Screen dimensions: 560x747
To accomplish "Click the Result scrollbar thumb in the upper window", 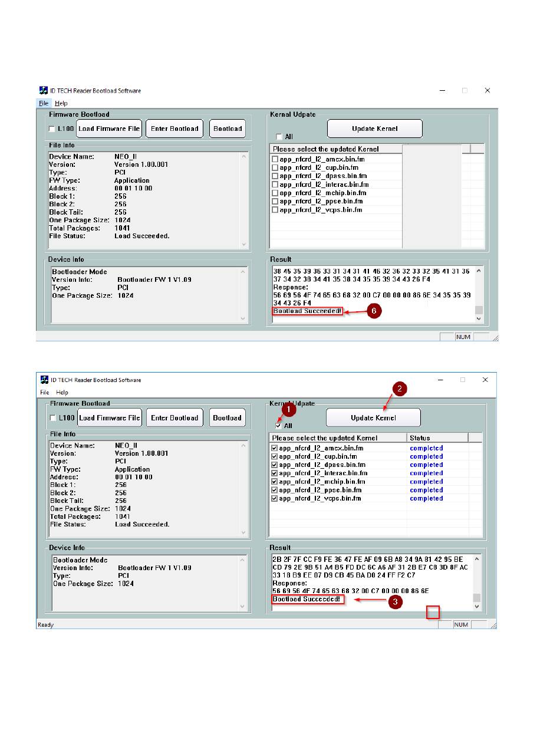I will 479,310.
